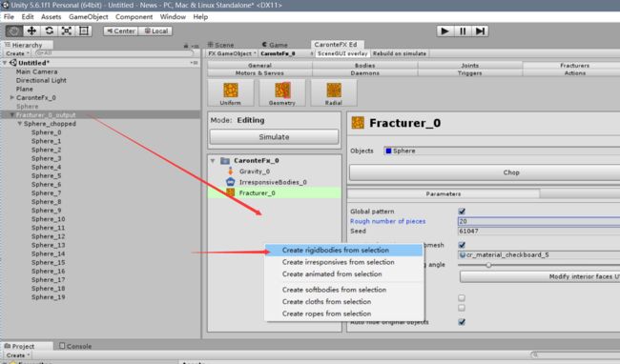Click the Gravity_0 icon in CaronteFx tree
Image resolution: width=620 pixels, height=364 pixels.
(x=231, y=172)
